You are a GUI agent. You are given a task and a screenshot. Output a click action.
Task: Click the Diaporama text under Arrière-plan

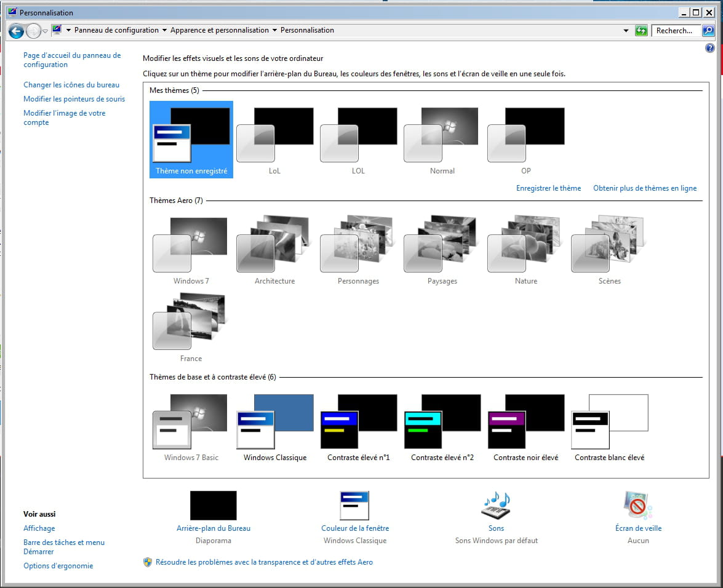coord(213,541)
